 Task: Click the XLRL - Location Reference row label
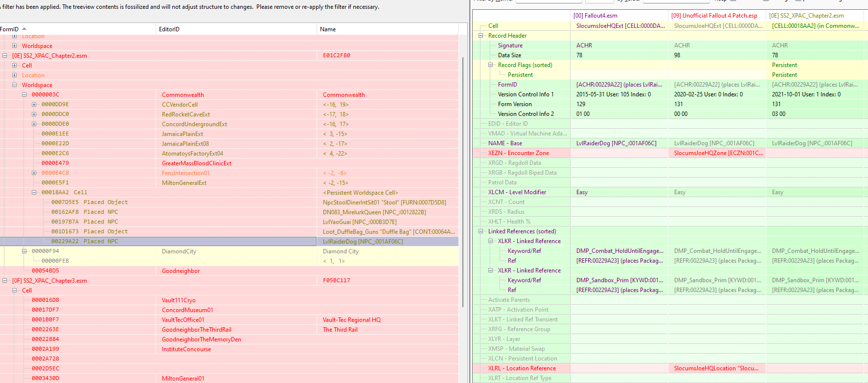click(x=522, y=368)
